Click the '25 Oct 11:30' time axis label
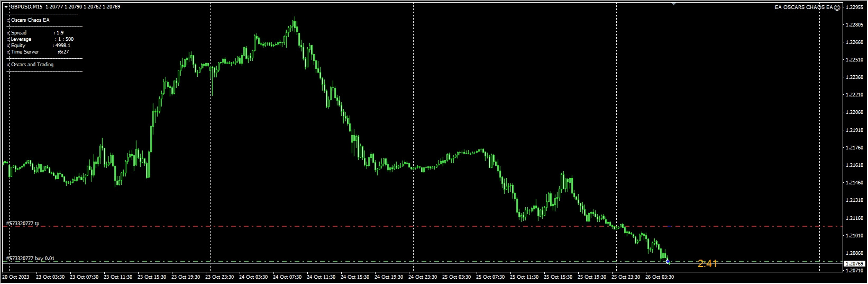The height and width of the screenshot is (284, 868). point(524,277)
